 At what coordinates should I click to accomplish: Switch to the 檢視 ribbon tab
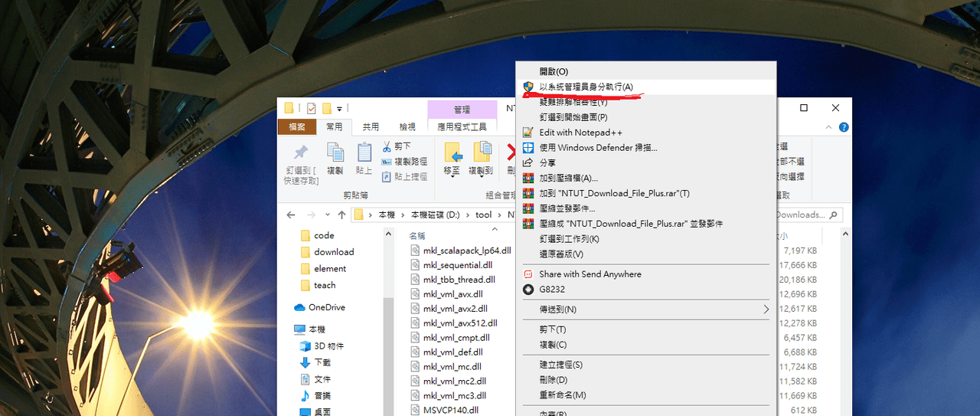[x=407, y=127]
